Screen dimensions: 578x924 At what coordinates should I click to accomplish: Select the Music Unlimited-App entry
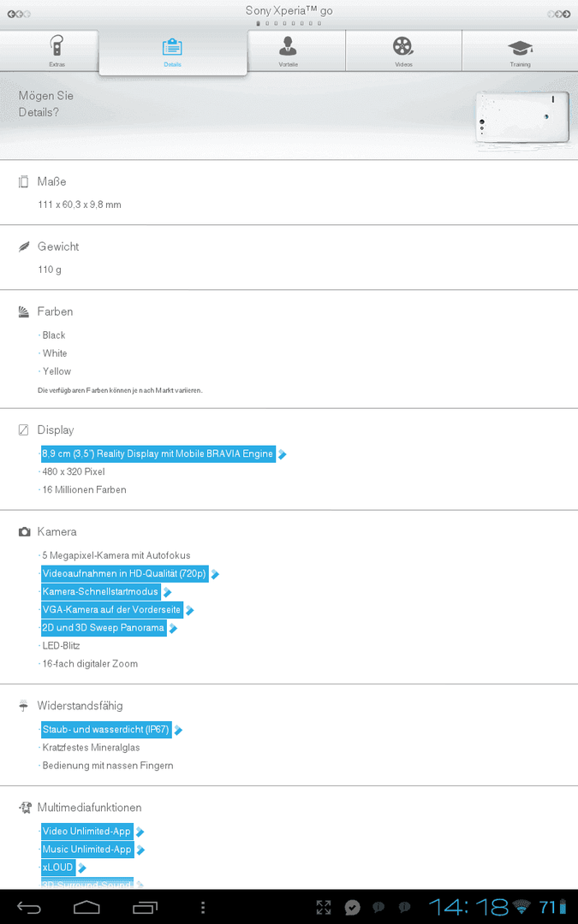tap(87, 850)
